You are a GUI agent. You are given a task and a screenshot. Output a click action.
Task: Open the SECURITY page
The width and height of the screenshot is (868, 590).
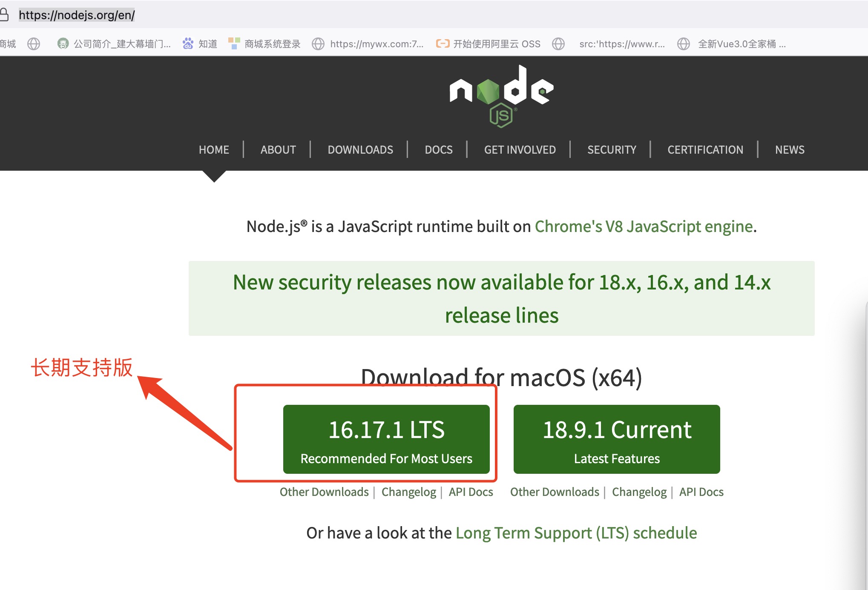[610, 150]
